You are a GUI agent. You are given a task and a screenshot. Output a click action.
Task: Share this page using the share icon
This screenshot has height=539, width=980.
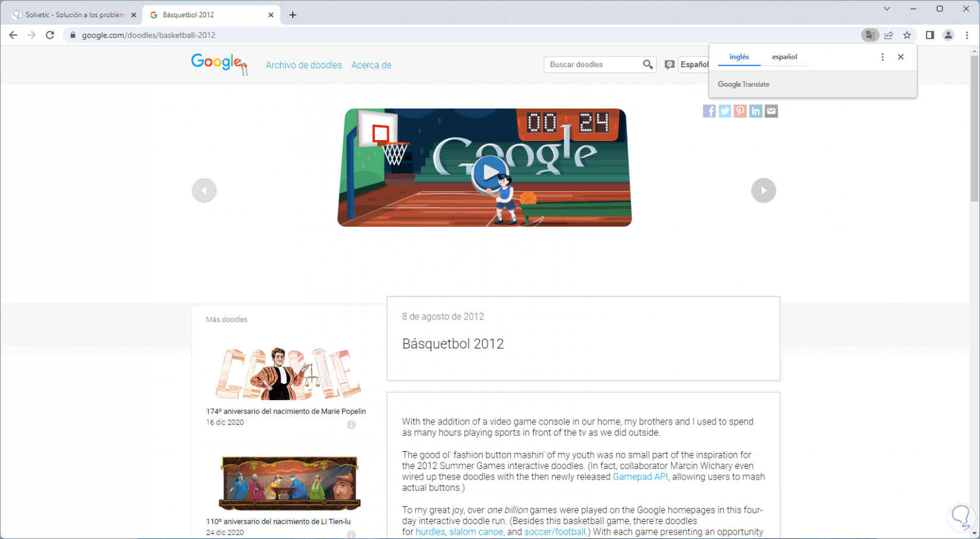(x=889, y=35)
